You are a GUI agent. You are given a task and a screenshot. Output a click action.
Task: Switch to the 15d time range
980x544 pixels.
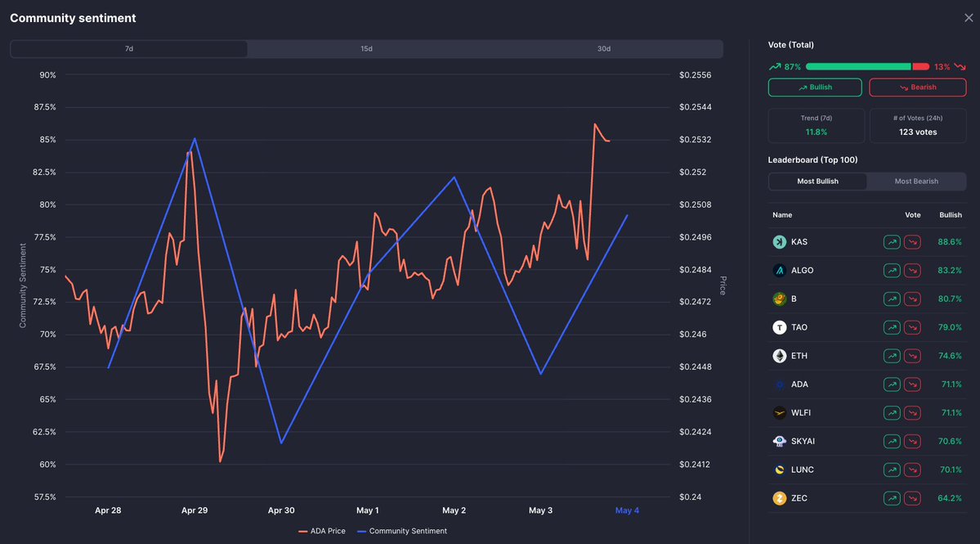[x=366, y=49]
